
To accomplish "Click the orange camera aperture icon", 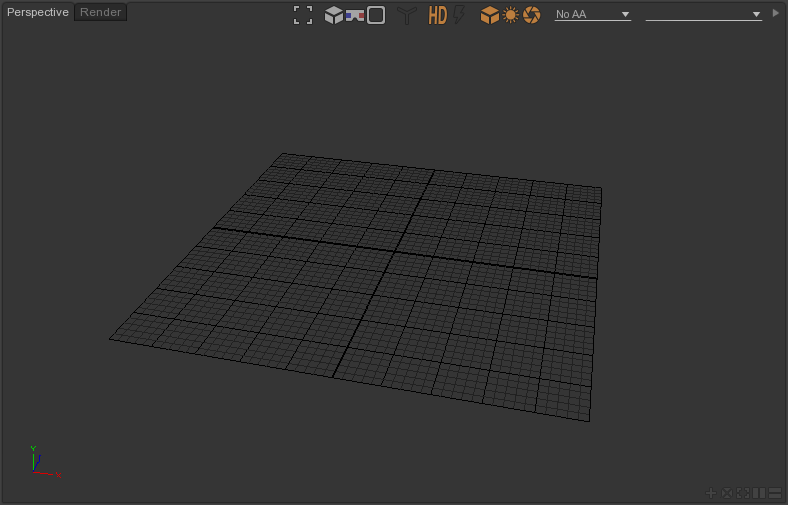I will pos(532,15).
